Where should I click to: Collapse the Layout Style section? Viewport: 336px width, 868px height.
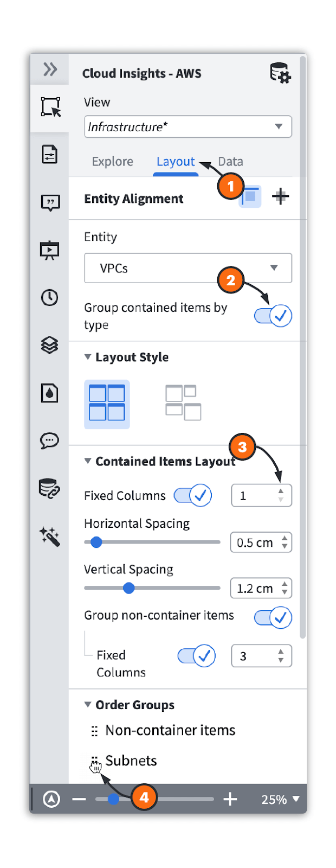pos(88,357)
